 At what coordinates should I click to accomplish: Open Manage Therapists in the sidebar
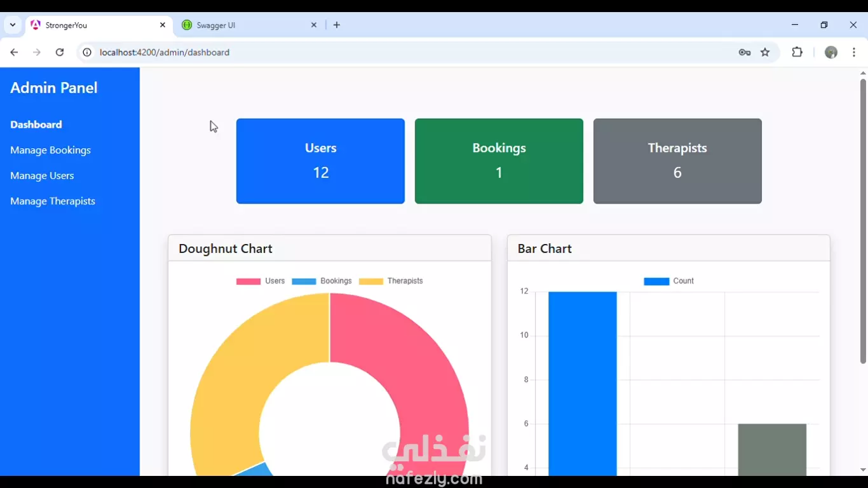[x=53, y=201]
